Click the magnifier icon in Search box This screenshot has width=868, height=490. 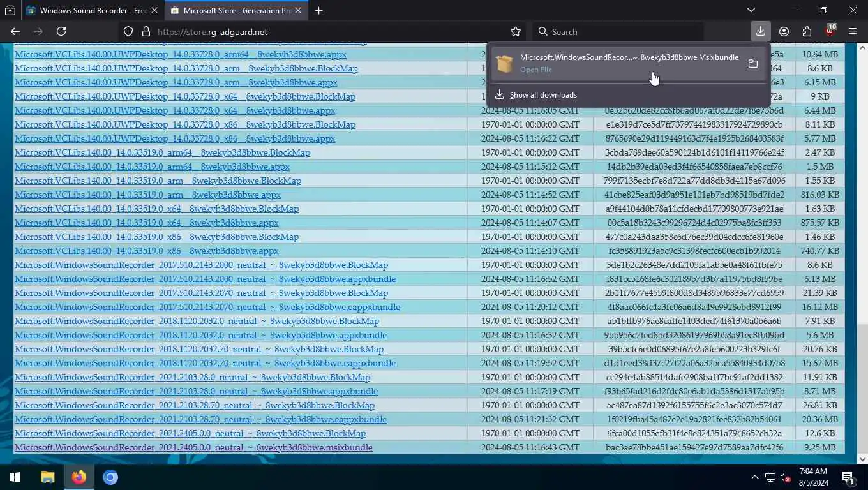coord(543,31)
